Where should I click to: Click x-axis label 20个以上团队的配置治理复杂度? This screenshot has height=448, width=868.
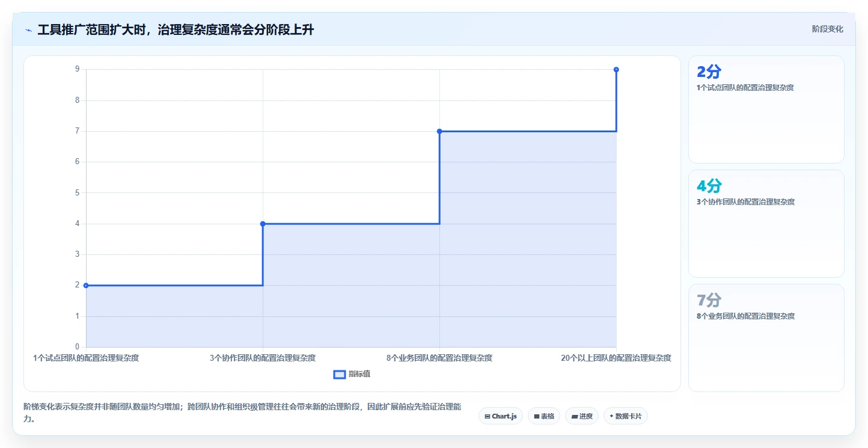pos(616,358)
